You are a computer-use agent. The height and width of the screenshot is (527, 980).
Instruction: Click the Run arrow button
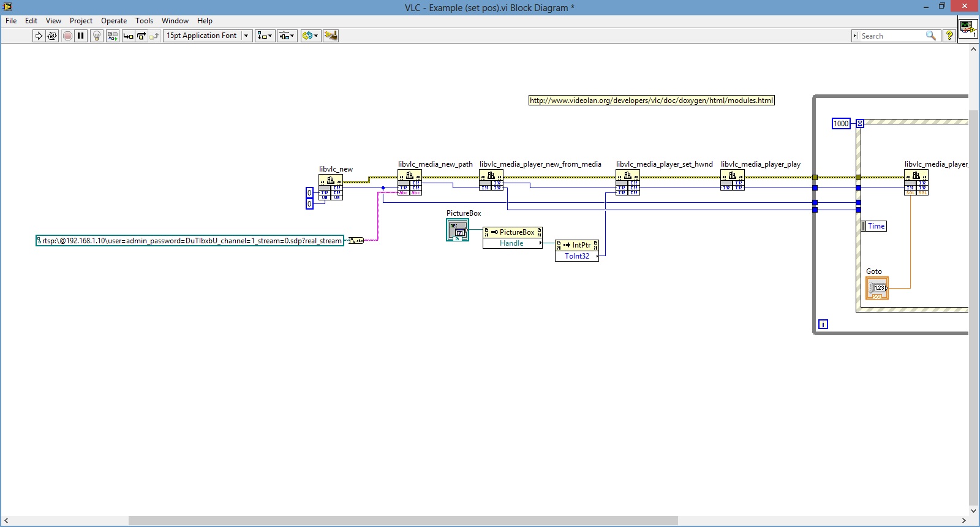point(39,36)
